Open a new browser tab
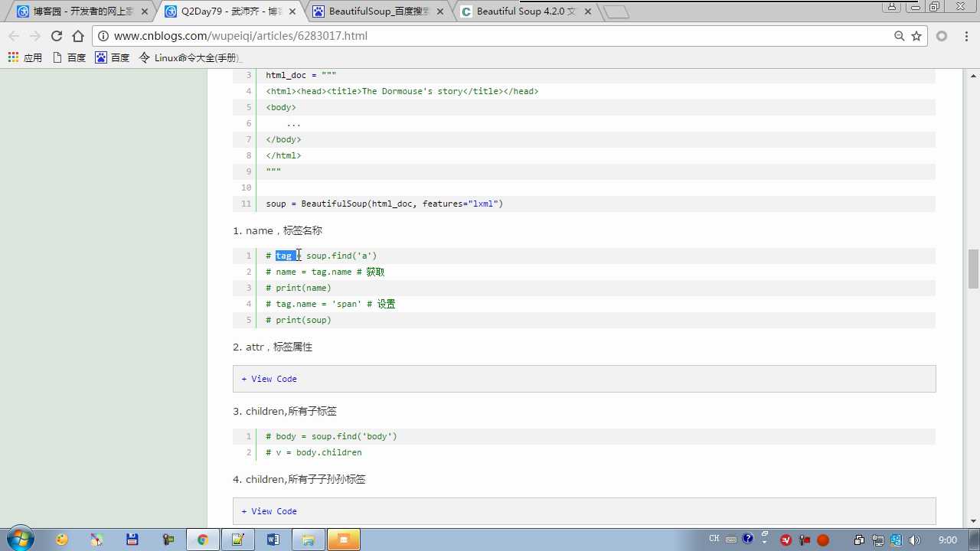 616,12
